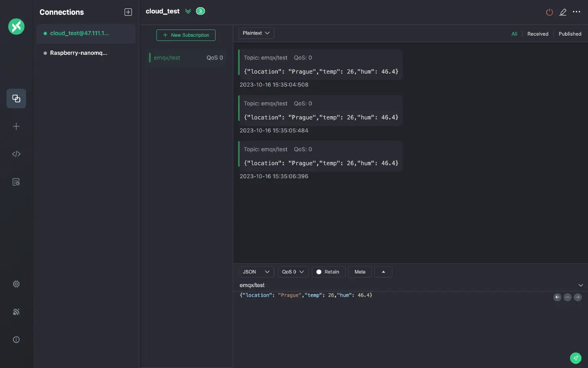Open the JSON payload format dropdown
588x368 pixels.
coord(256,272)
